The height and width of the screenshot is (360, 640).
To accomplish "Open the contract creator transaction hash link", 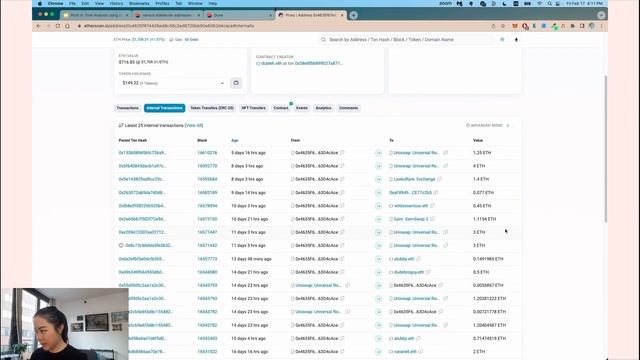I will pyautogui.click(x=319, y=63).
